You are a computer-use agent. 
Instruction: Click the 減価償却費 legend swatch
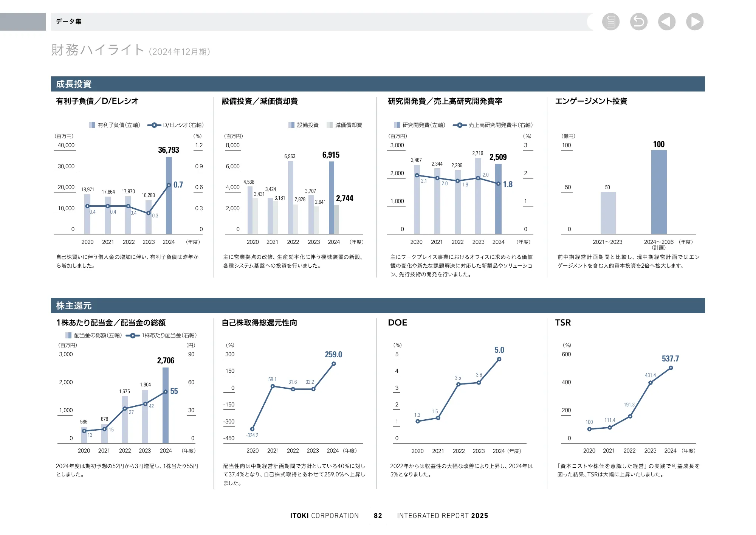pyautogui.click(x=330, y=125)
